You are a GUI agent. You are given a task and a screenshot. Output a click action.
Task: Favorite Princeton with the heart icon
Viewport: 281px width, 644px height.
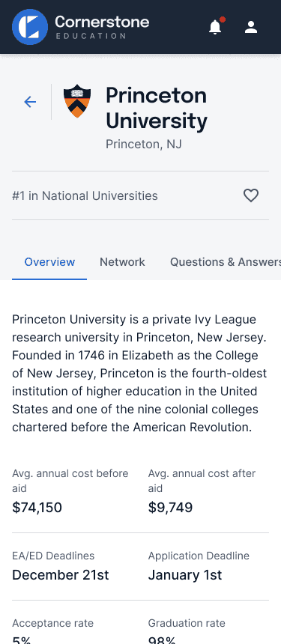point(250,195)
